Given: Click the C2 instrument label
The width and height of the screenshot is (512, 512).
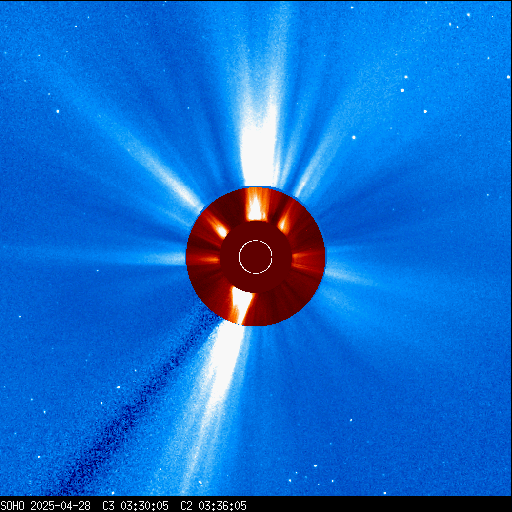Looking at the screenshot, I should coord(186,506).
